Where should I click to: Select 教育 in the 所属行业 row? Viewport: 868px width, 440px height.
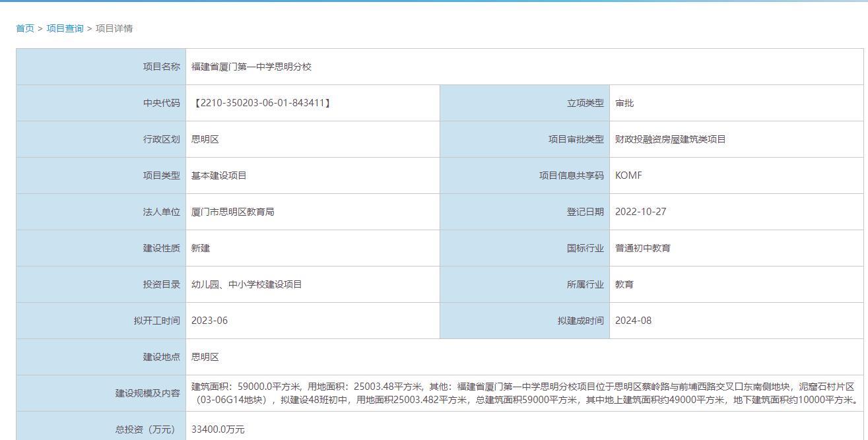[624, 284]
